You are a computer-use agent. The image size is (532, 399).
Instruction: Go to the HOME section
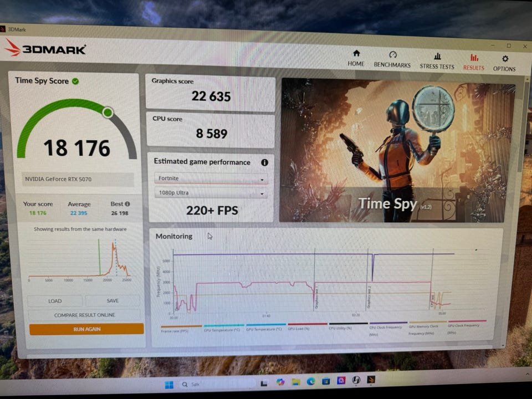[356, 58]
